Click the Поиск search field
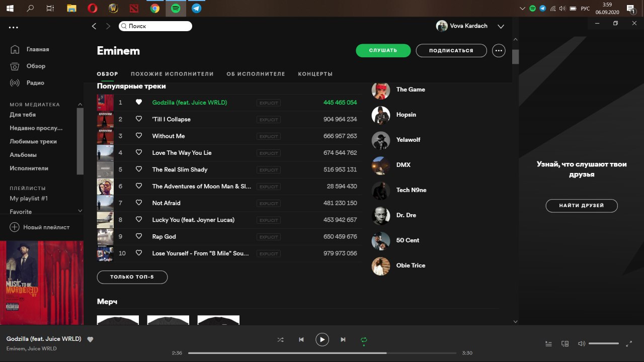The height and width of the screenshot is (362, 644). click(155, 26)
